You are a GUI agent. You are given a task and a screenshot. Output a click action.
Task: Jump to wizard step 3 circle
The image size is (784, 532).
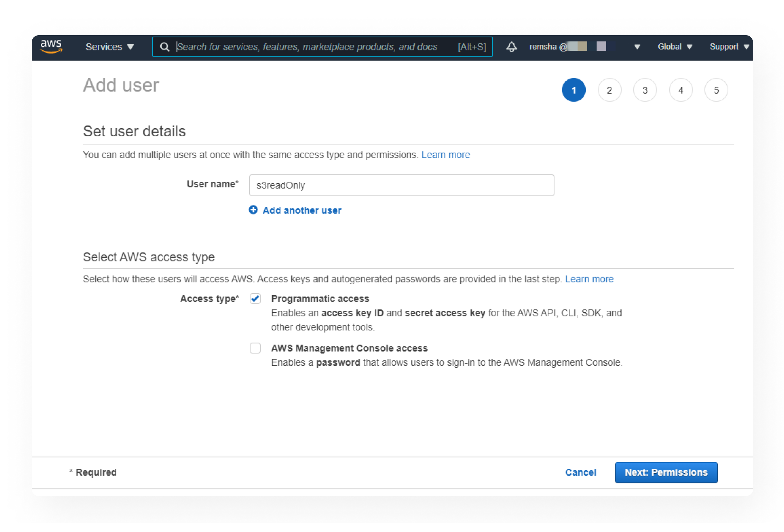pyautogui.click(x=645, y=90)
